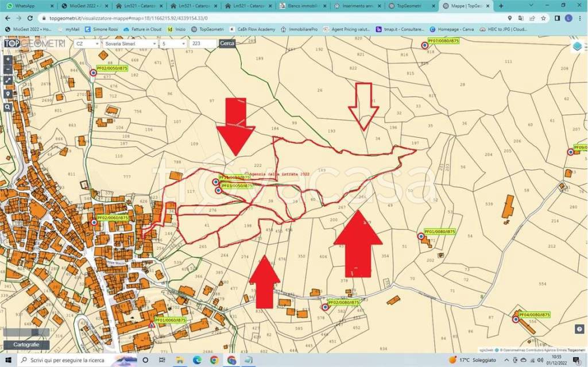Click the parcel number field showing 223
The width and height of the screenshot is (588, 367).
[x=203, y=44]
